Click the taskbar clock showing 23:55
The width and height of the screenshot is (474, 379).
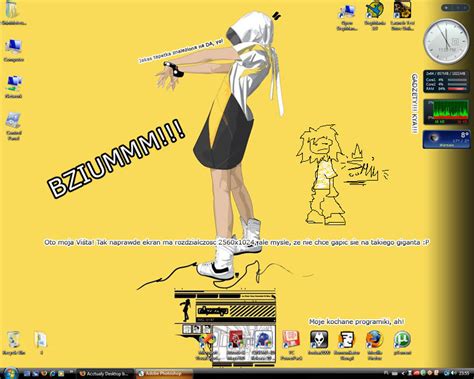point(464,373)
